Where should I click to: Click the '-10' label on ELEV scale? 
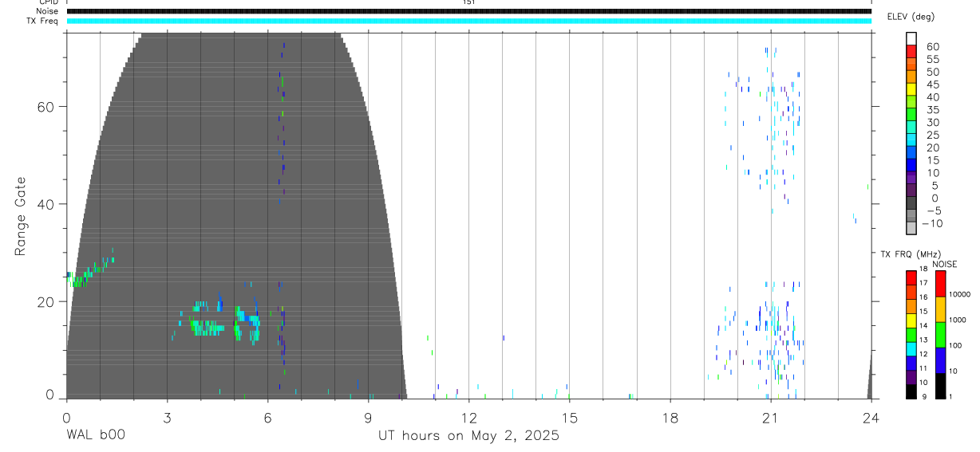(931, 223)
